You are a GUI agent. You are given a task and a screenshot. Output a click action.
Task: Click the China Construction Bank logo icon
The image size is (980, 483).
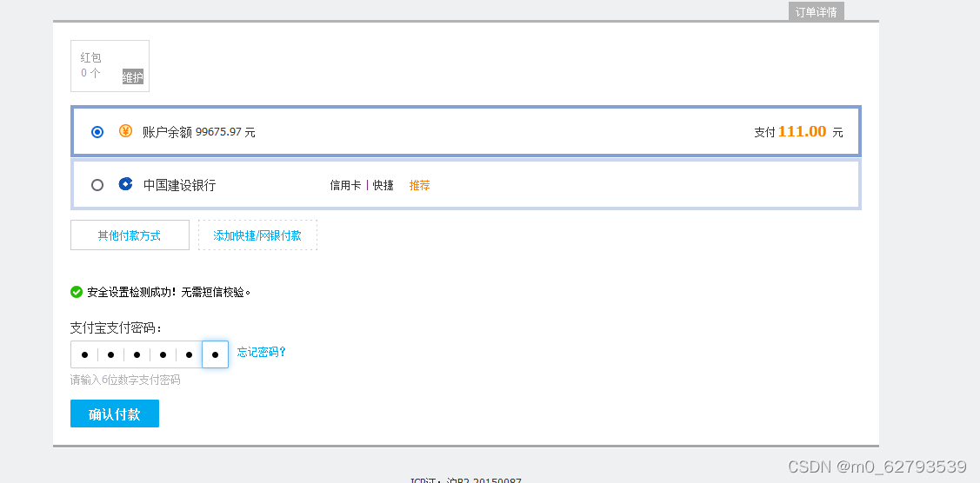coord(125,184)
